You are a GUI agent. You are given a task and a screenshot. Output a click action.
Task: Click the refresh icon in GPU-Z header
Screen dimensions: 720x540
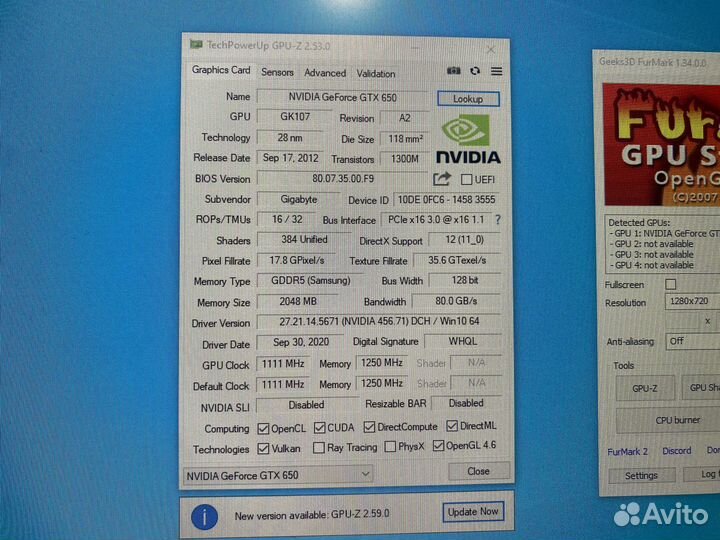(x=475, y=72)
